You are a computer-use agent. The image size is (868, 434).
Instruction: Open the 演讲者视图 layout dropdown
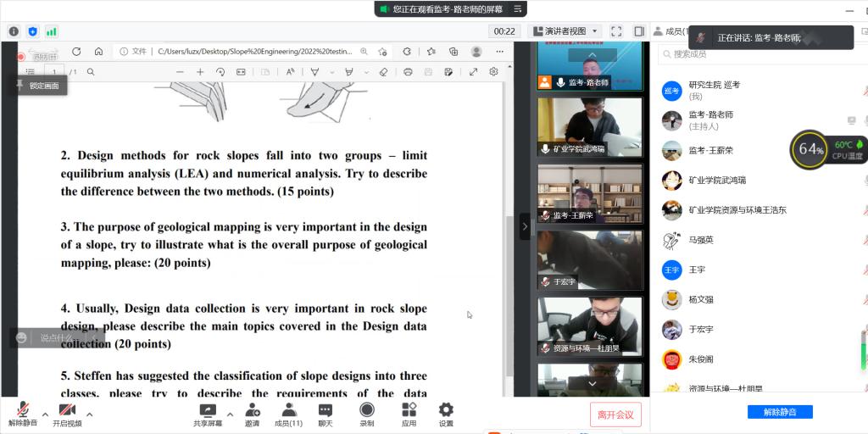tap(565, 31)
